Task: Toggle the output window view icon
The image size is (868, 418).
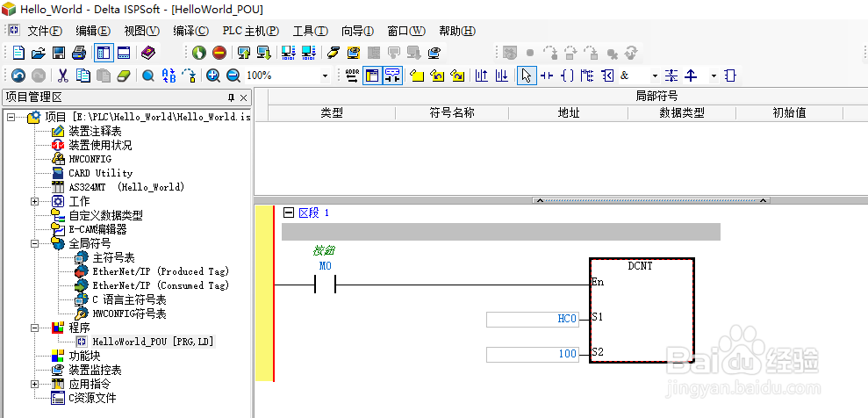Action: [124, 53]
